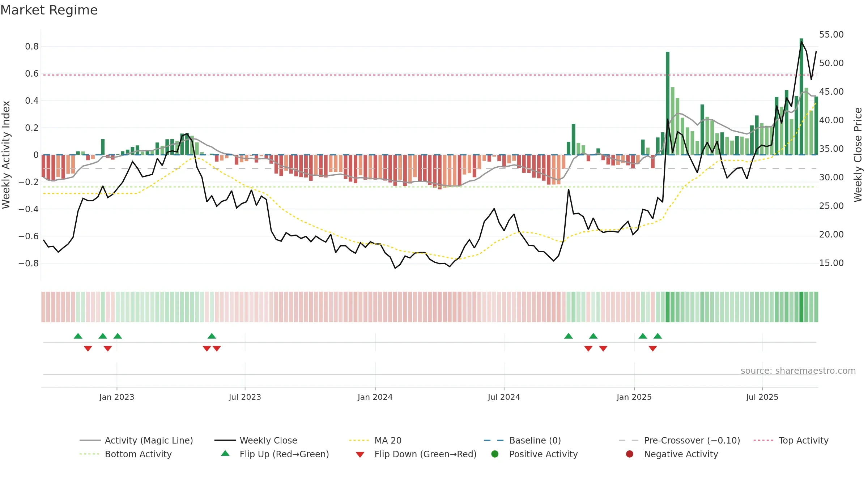Click the first red flip-down marker in late 2022
The height and width of the screenshot is (488, 868).
[x=88, y=348]
